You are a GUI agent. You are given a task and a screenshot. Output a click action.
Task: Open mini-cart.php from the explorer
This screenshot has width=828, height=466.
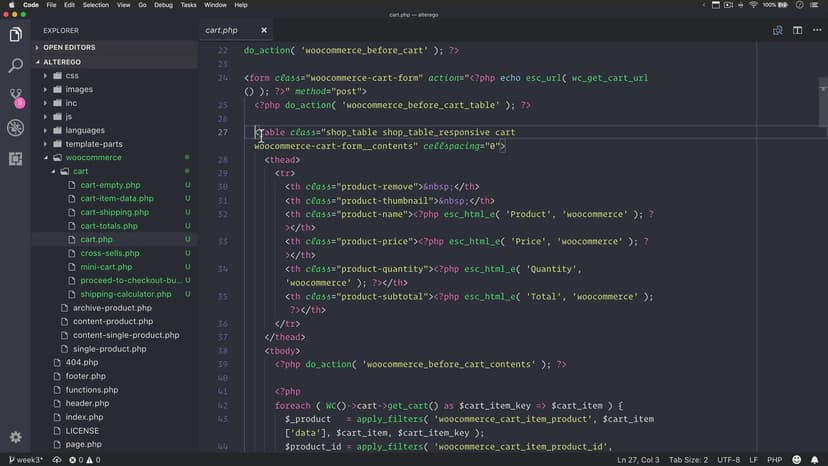pos(106,267)
